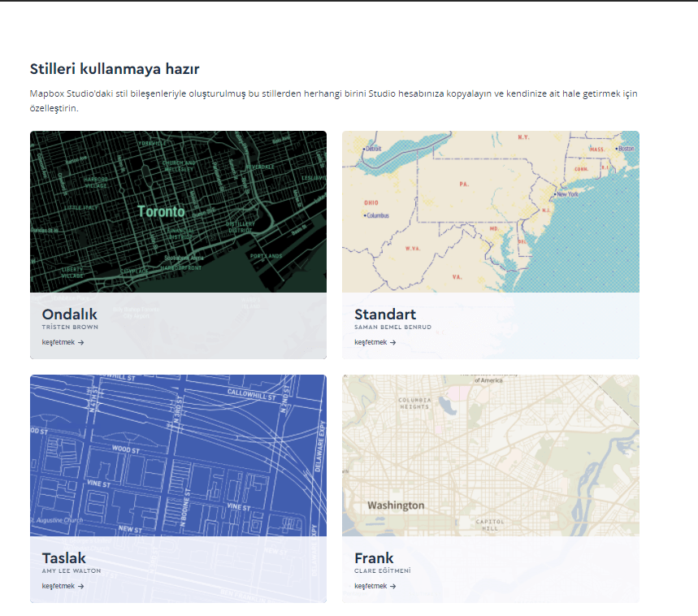Click the Standart style title

[x=385, y=315]
